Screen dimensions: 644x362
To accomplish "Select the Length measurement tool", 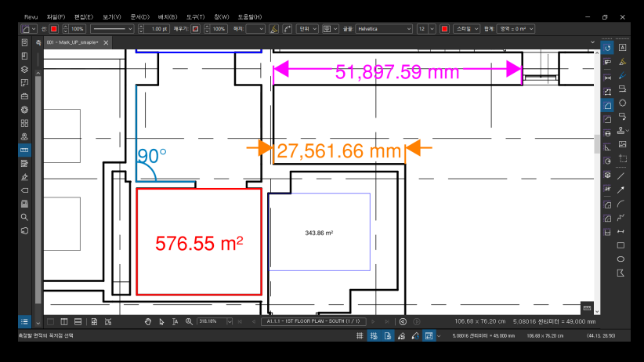I will click(x=607, y=78).
